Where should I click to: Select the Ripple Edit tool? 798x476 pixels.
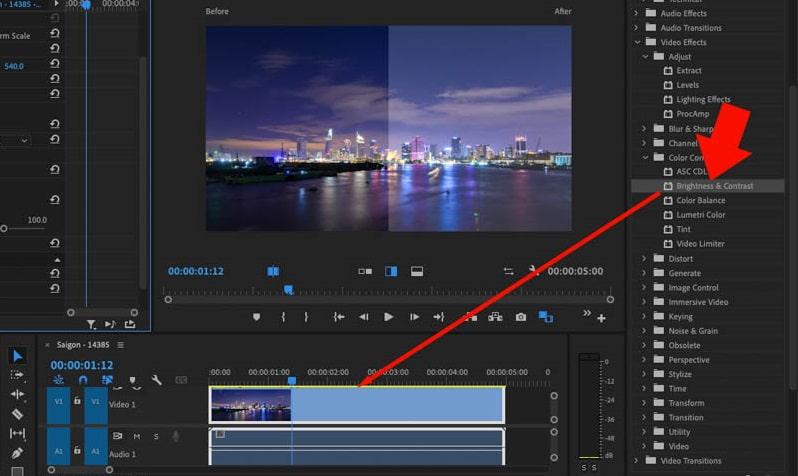pos(17,394)
